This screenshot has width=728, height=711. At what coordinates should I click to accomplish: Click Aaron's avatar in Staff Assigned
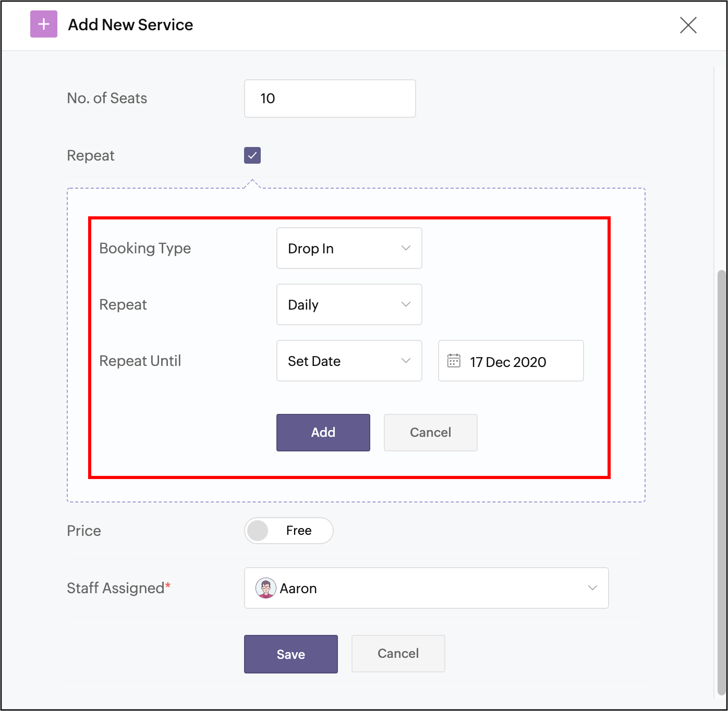[x=265, y=588]
